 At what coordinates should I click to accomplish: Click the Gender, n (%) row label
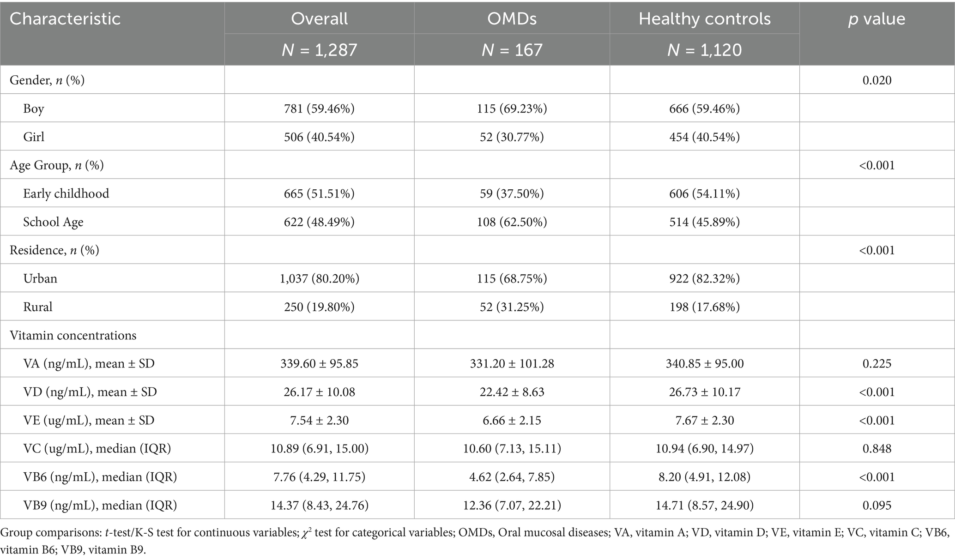(x=47, y=80)
